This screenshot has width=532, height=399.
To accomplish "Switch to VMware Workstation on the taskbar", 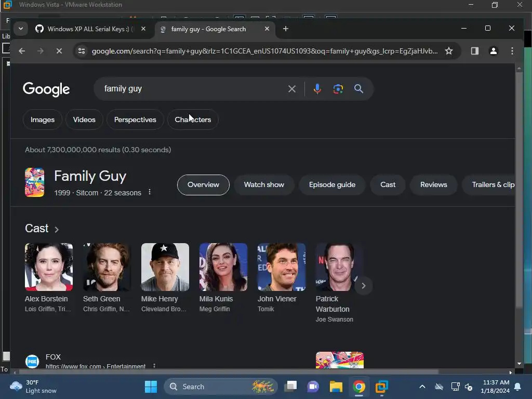I will [382, 387].
